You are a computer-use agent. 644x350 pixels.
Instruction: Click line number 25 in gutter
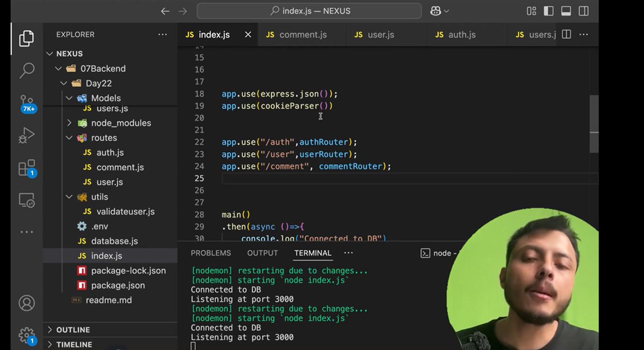pos(199,178)
